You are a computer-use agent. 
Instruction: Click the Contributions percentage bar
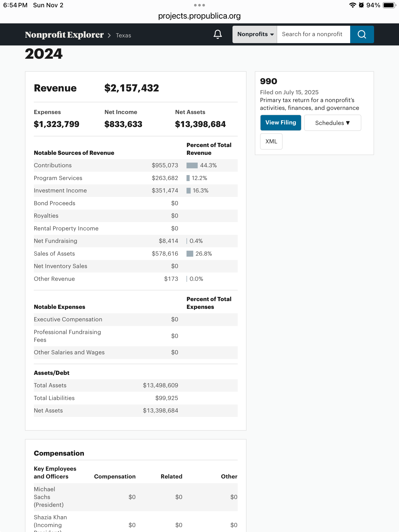click(x=192, y=165)
